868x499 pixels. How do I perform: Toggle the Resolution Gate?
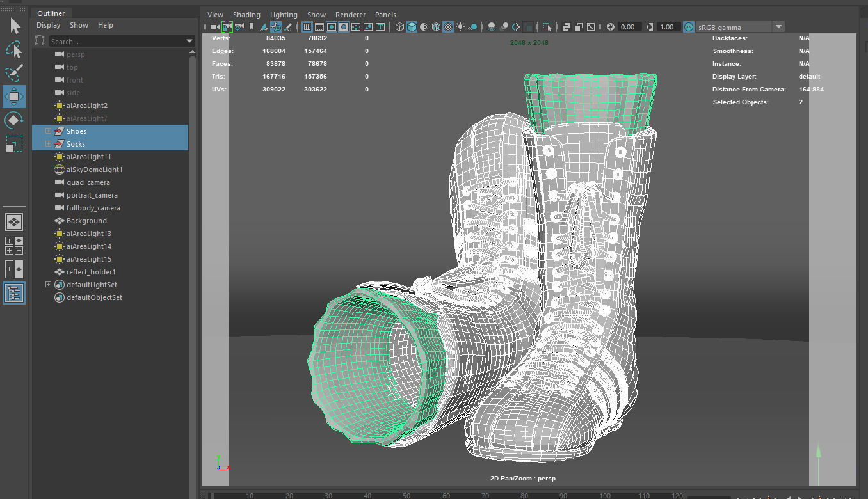pyautogui.click(x=332, y=27)
